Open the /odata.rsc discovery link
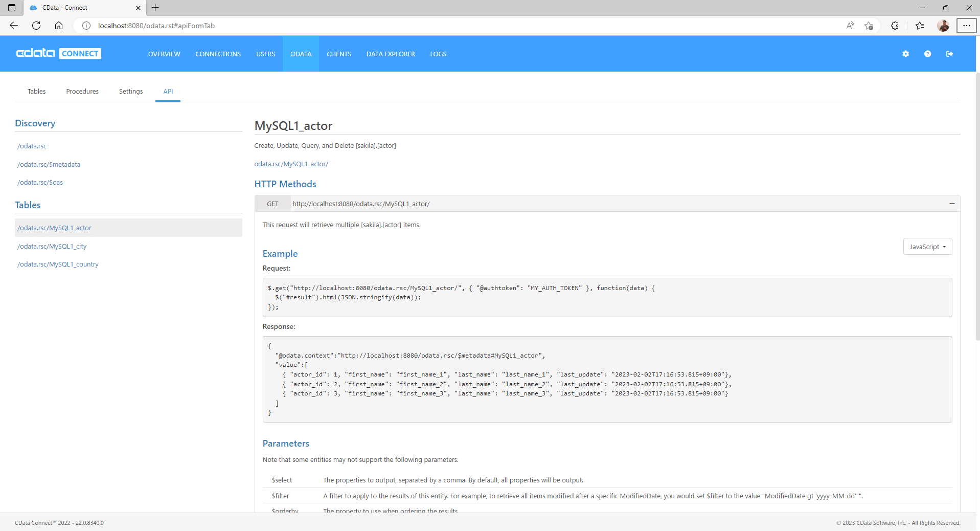Screen dimensions: 980x531 32,146
